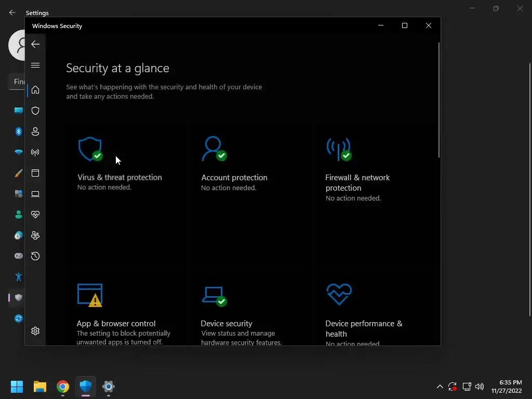Open Protection history clock sidebar icon
Image resolution: width=532 pixels, height=399 pixels.
coord(35,256)
